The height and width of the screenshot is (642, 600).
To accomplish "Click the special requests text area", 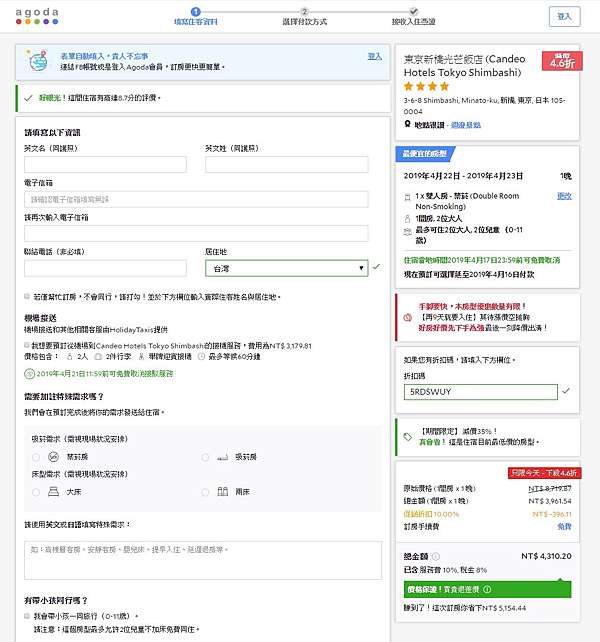I will (203, 560).
